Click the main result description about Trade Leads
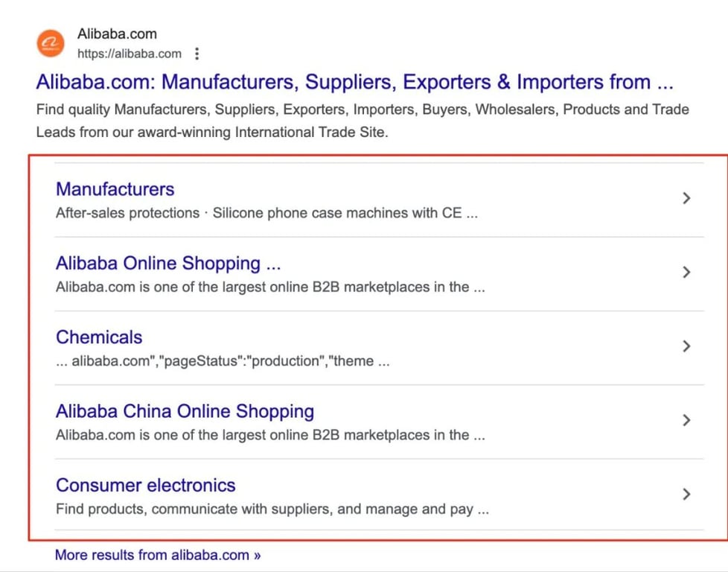Screen dimensions: 728x572 coord(362,121)
